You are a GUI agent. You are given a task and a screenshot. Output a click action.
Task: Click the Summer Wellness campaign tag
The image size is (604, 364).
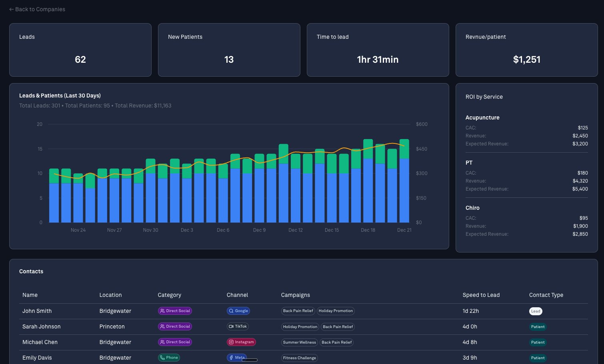pos(299,342)
